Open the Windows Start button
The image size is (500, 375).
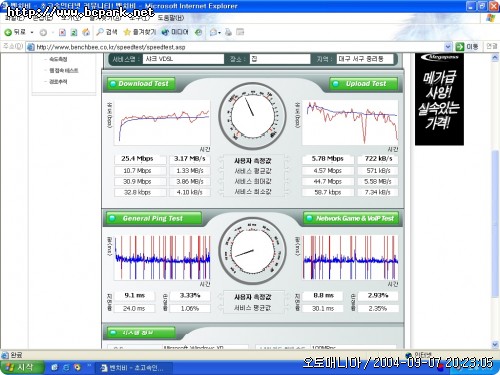pyautogui.click(x=22, y=367)
